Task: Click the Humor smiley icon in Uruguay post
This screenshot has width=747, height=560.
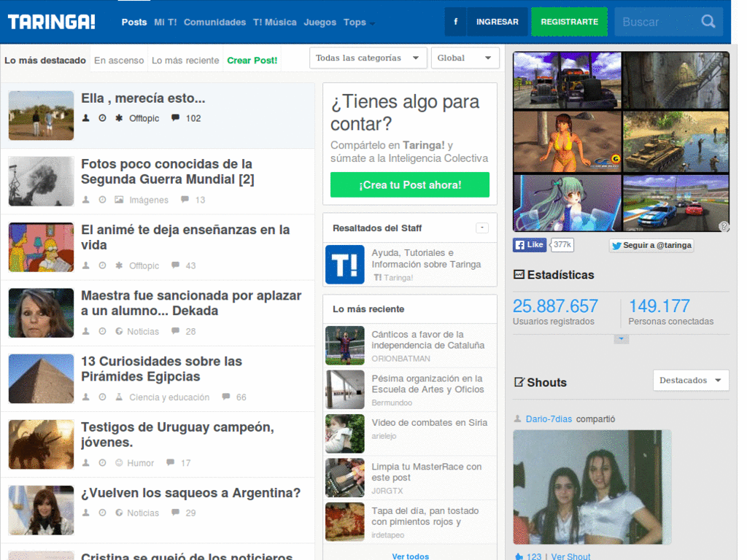Action: pos(119,462)
